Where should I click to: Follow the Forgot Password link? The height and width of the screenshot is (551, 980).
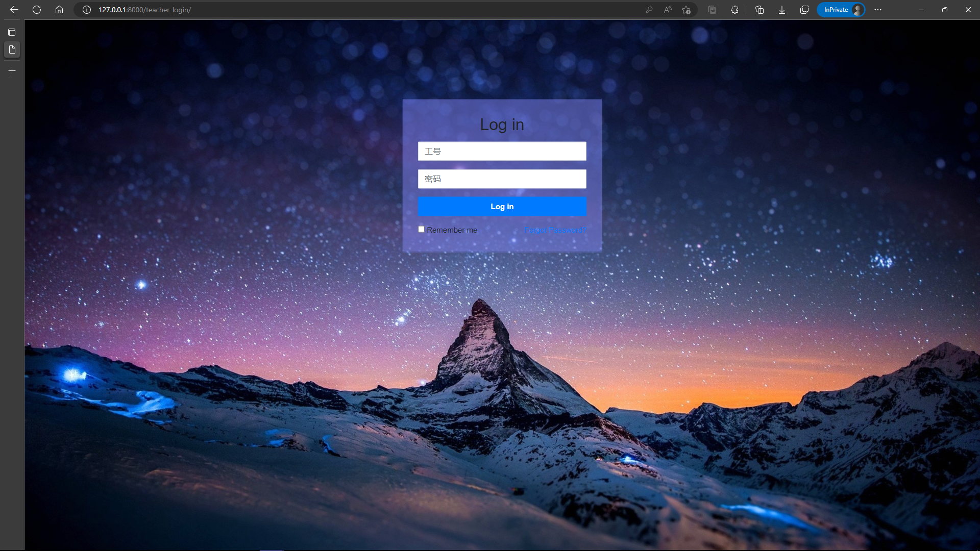[x=555, y=230]
